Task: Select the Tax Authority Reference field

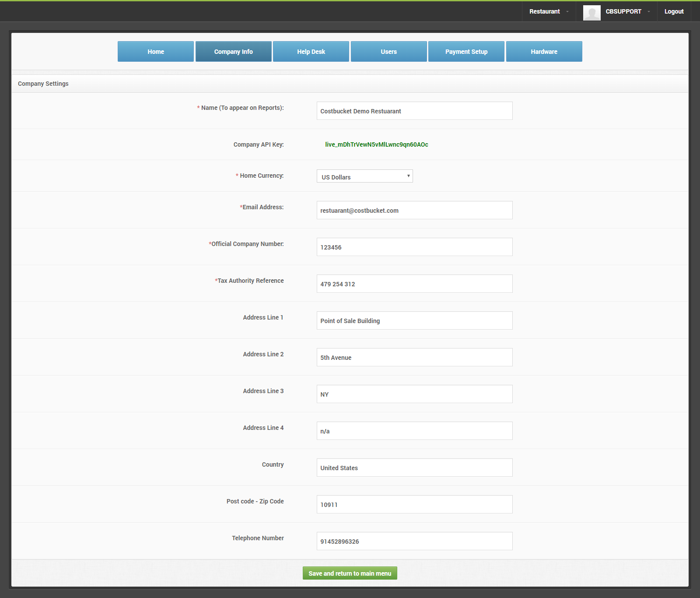Action: tap(414, 284)
